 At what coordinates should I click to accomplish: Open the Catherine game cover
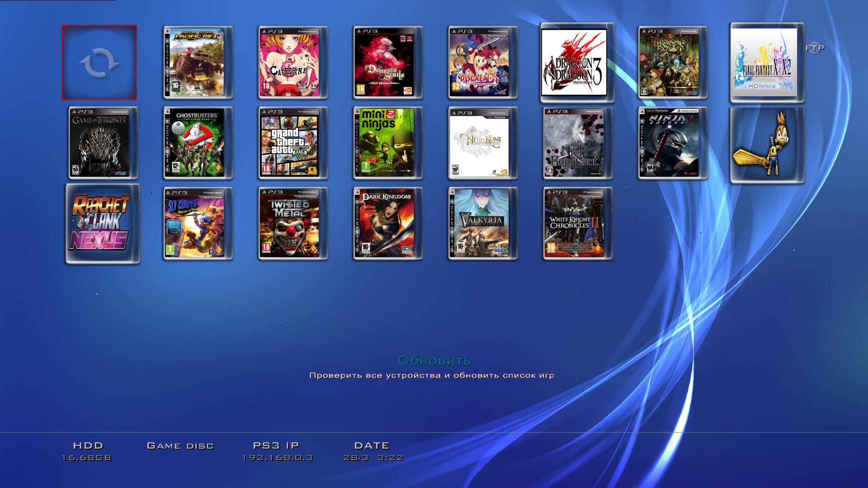click(293, 62)
